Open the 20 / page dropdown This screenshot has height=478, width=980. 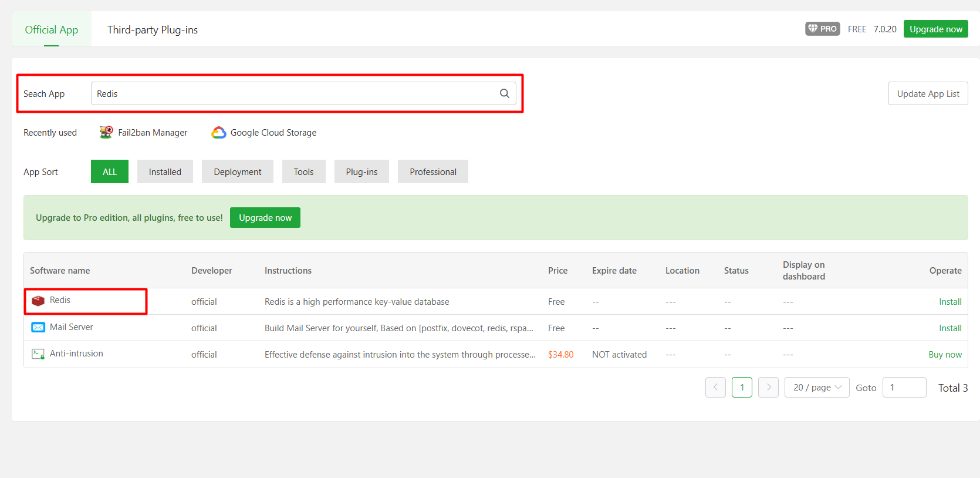(x=817, y=388)
